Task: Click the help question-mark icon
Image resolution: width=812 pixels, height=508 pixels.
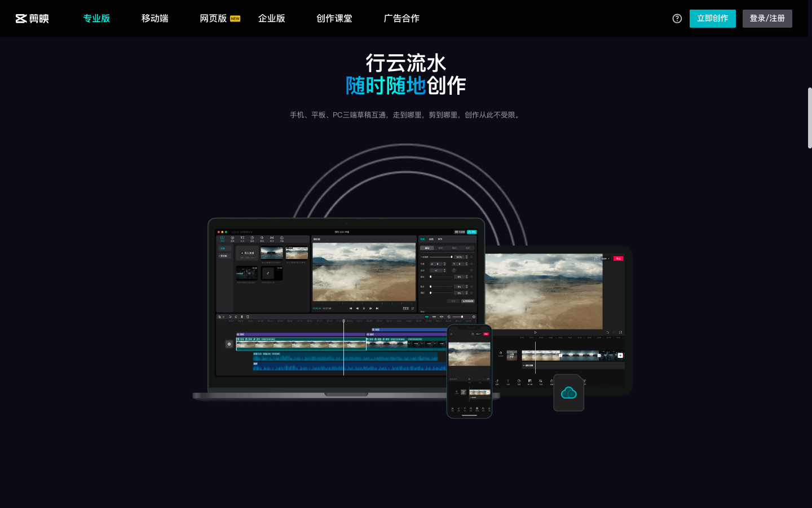Action: tap(677, 19)
